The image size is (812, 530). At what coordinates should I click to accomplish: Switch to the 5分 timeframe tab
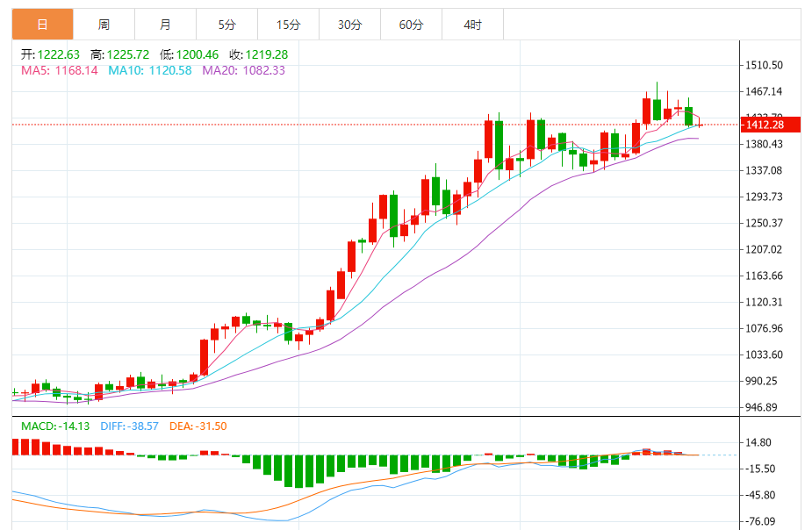pyautogui.click(x=227, y=25)
